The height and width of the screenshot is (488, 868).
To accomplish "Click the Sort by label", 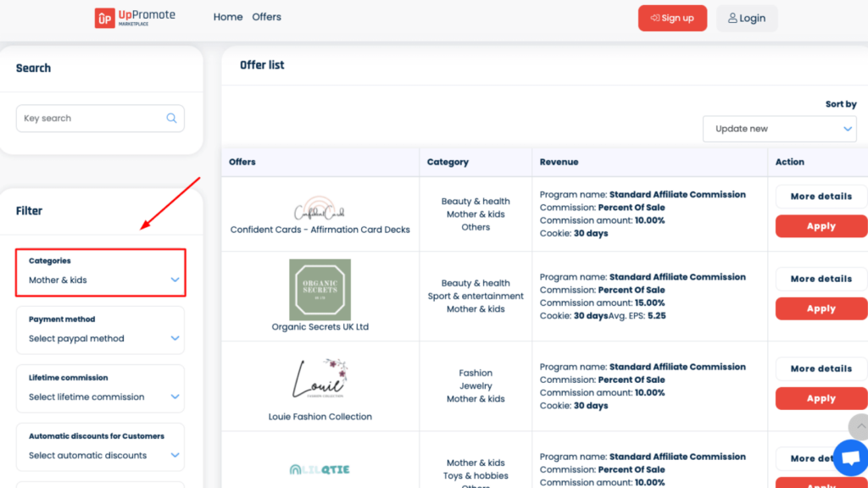I will click(x=841, y=104).
